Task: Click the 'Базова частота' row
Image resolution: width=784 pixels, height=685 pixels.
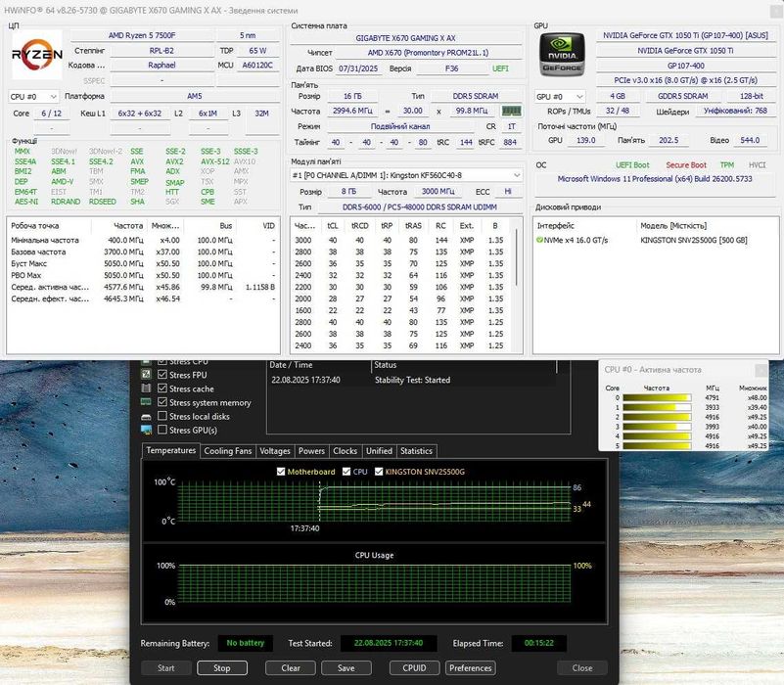Action: pos(143,252)
